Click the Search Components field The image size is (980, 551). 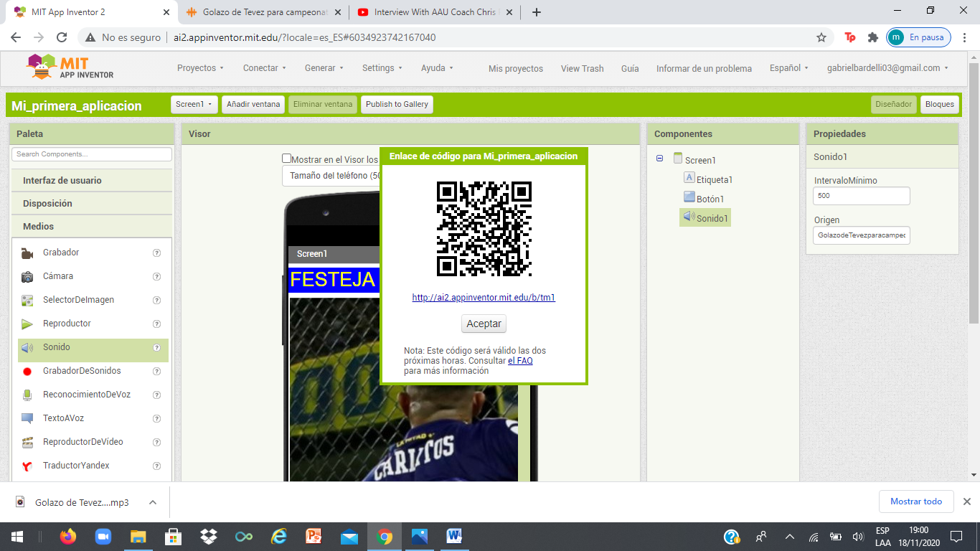[92, 154]
